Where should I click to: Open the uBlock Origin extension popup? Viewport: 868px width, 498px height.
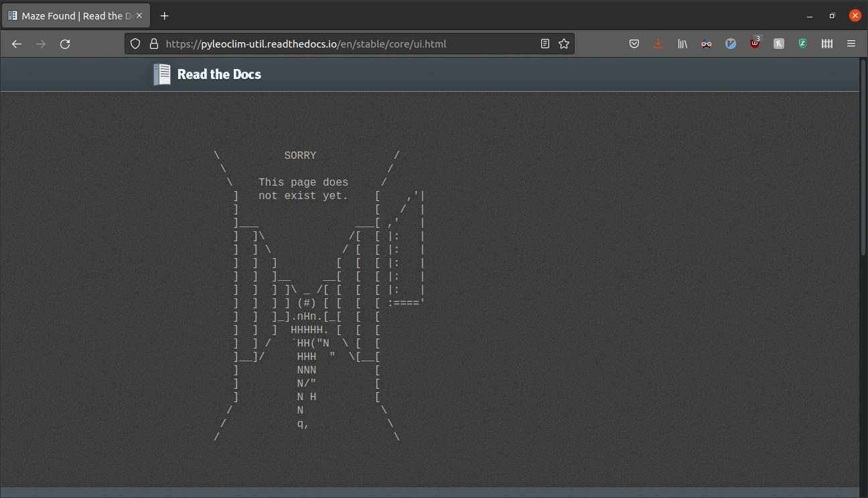click(x=755, y=44)
